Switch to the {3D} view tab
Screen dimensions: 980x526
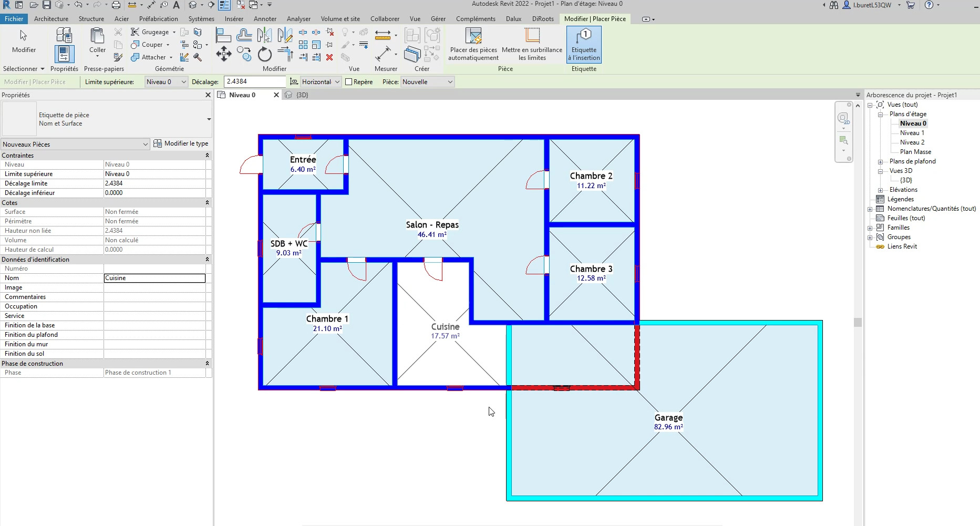point(302,95)
